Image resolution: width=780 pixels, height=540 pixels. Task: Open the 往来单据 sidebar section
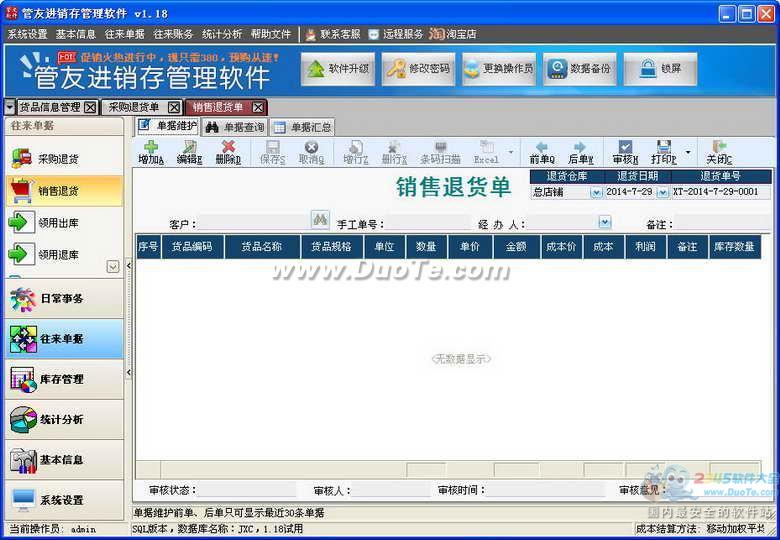[64, 339]
